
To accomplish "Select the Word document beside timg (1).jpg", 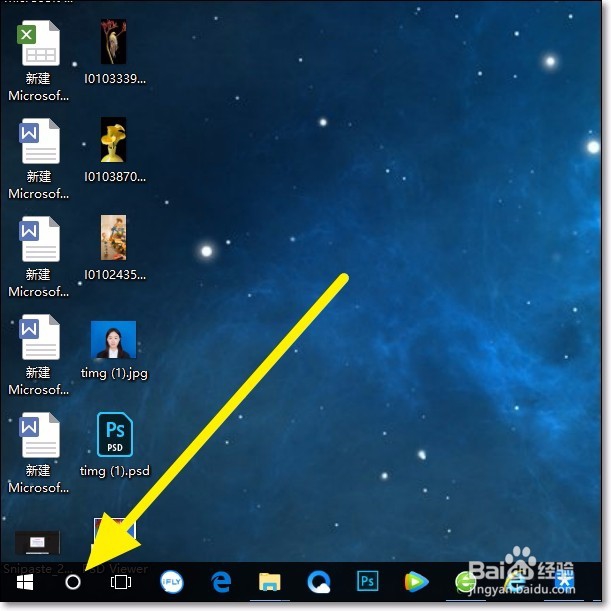I will (38, 355).
